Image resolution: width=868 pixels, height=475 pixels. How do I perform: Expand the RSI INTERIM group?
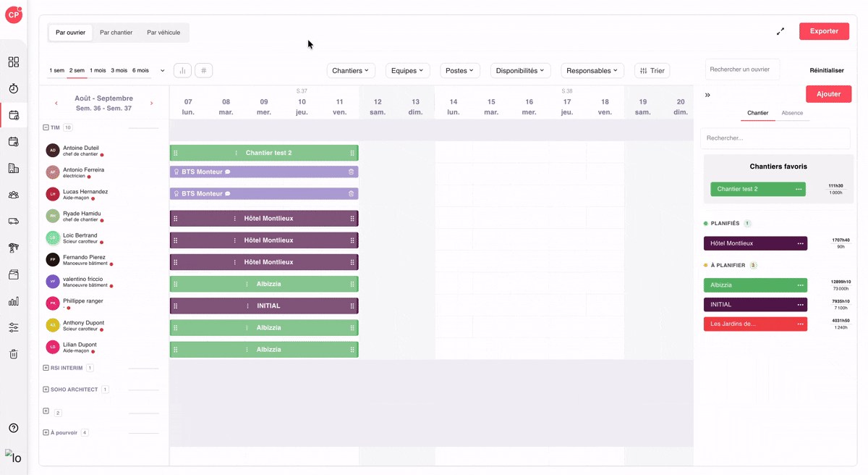46,368
